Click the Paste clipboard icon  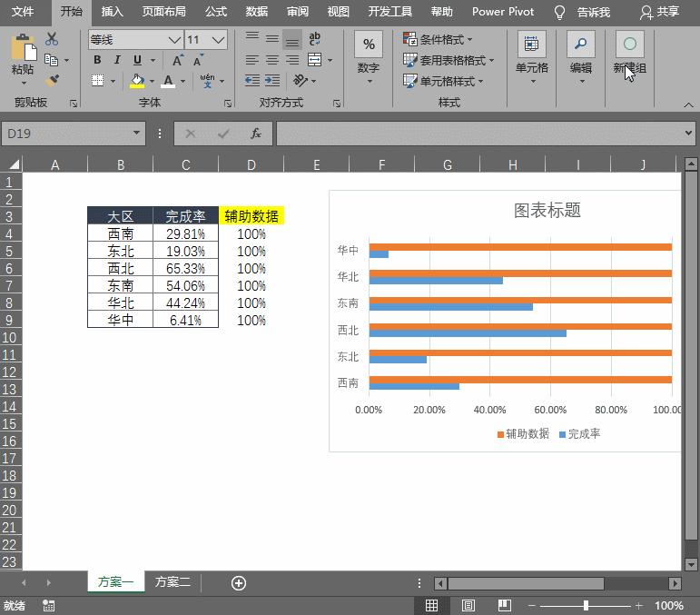click(24, 47)
